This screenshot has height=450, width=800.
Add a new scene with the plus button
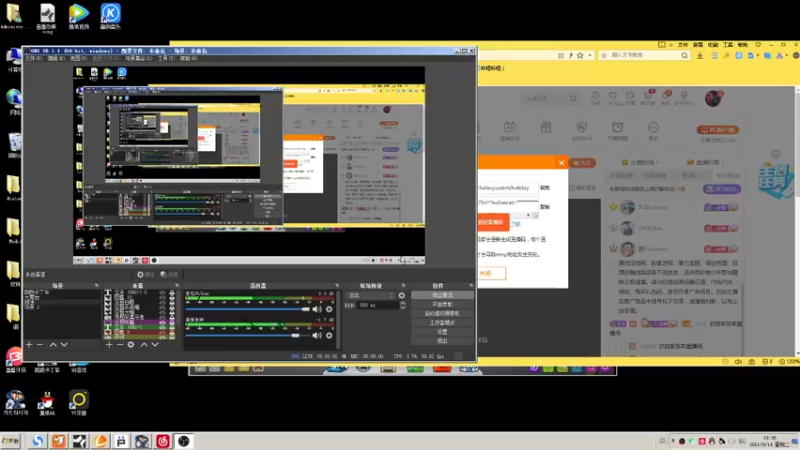(29, 345)
